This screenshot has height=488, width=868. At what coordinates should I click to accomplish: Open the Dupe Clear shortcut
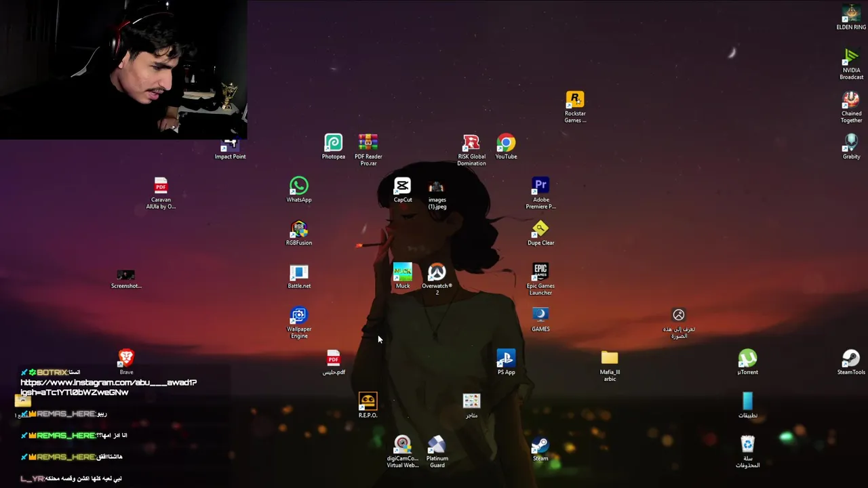pyautogui.click(x=540, y=233)
